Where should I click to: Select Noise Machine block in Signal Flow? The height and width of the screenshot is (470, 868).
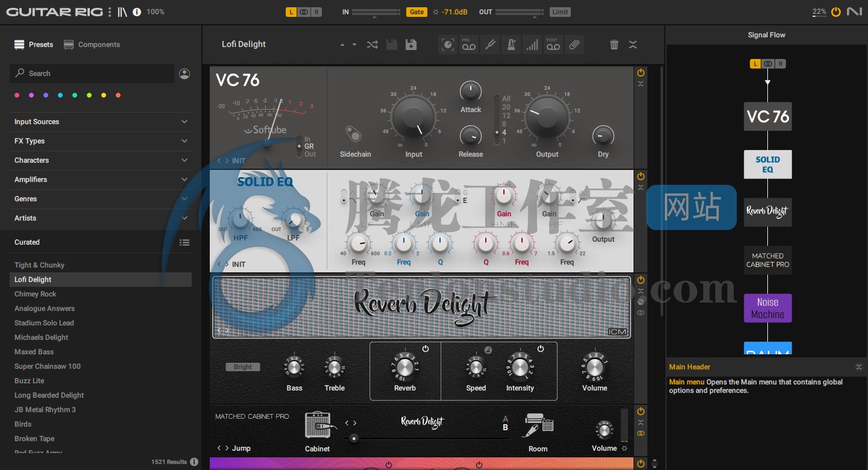[x=768, y=309]
